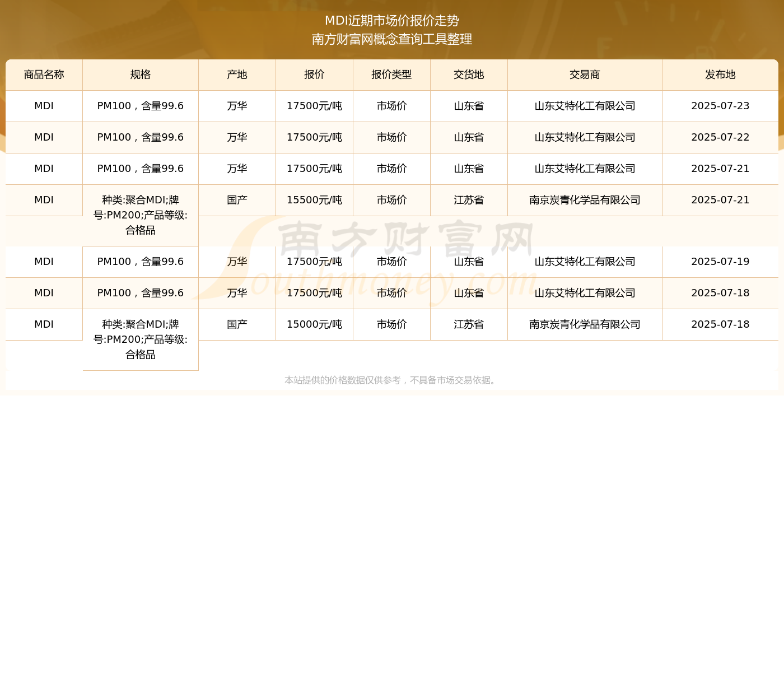
Task: Click the 规格 column header
Action: click(x=141, y=75)
